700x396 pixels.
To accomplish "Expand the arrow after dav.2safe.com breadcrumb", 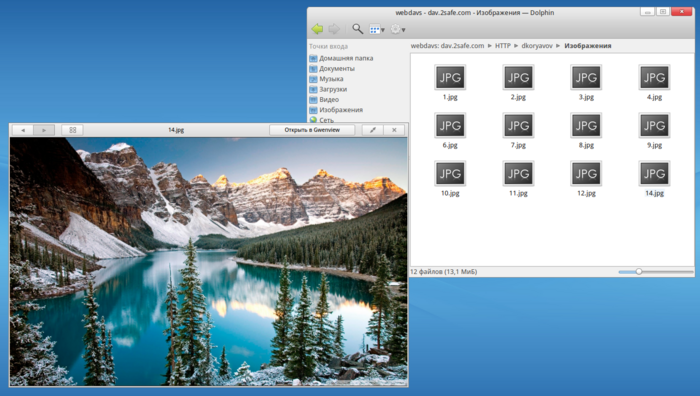I will pos(489,46).
